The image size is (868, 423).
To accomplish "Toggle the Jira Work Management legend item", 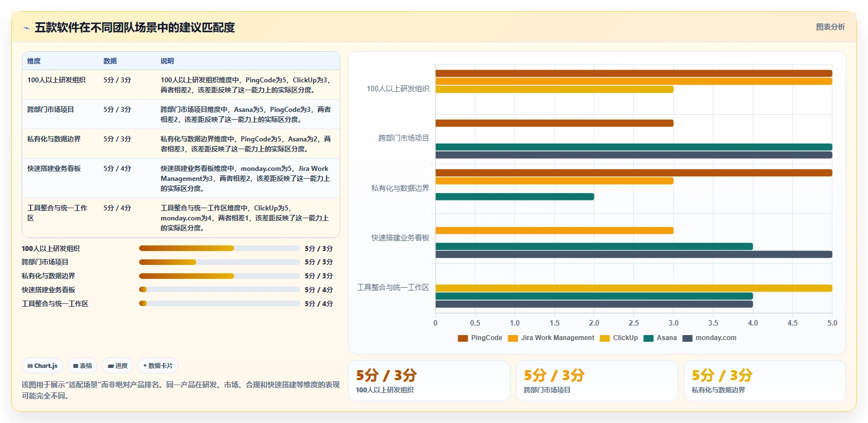I will point(551,338).
